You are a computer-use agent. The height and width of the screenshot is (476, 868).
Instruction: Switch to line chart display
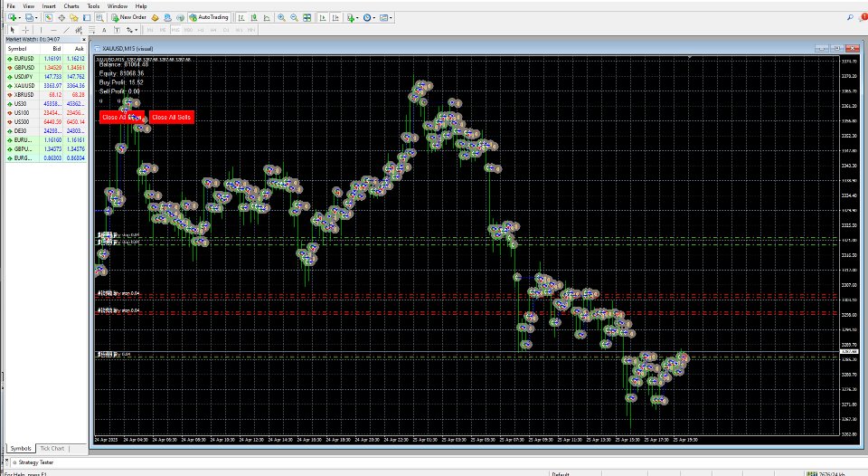(x=267, y=18)
